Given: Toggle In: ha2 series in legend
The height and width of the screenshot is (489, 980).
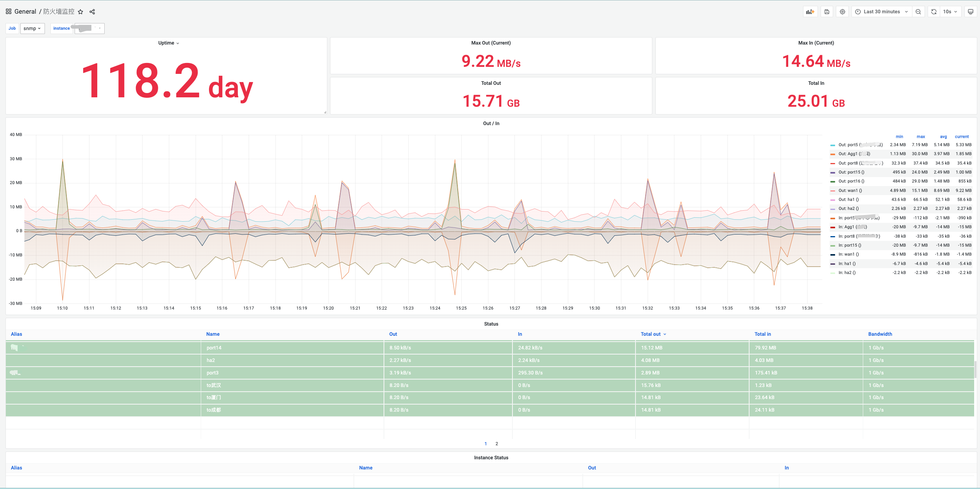Looking at the screenshot, I should point(847,273).
